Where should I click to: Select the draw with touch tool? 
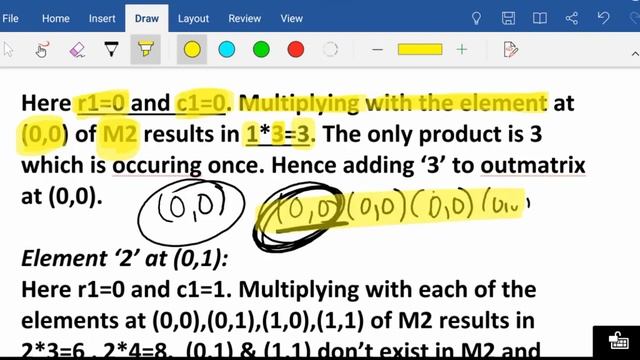(42, 49)
